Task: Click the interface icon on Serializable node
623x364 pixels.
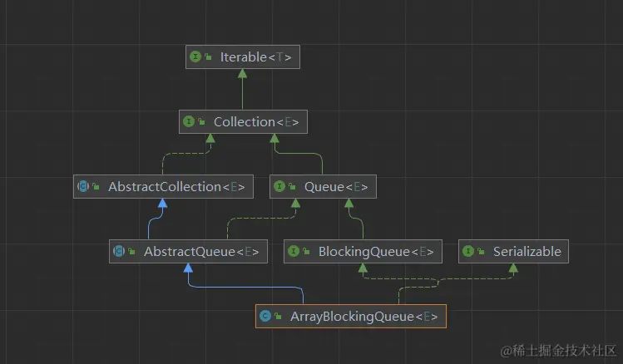Action: (468, 251)
